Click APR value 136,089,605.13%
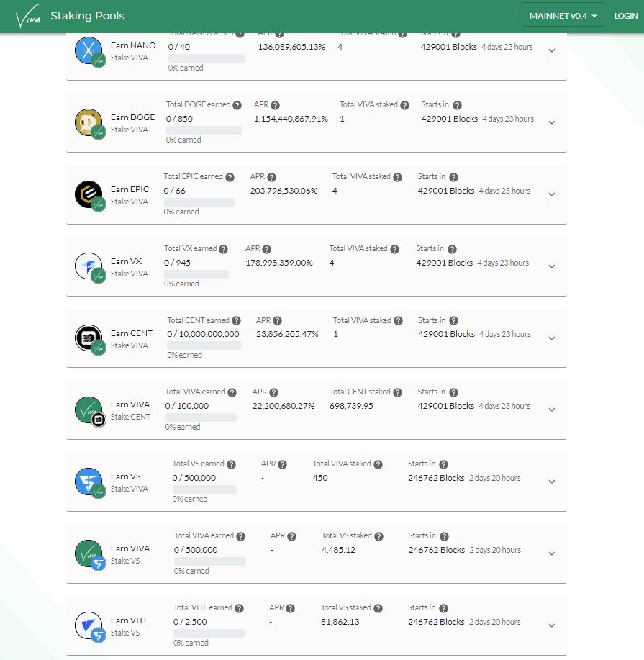 tap(291, 47)
